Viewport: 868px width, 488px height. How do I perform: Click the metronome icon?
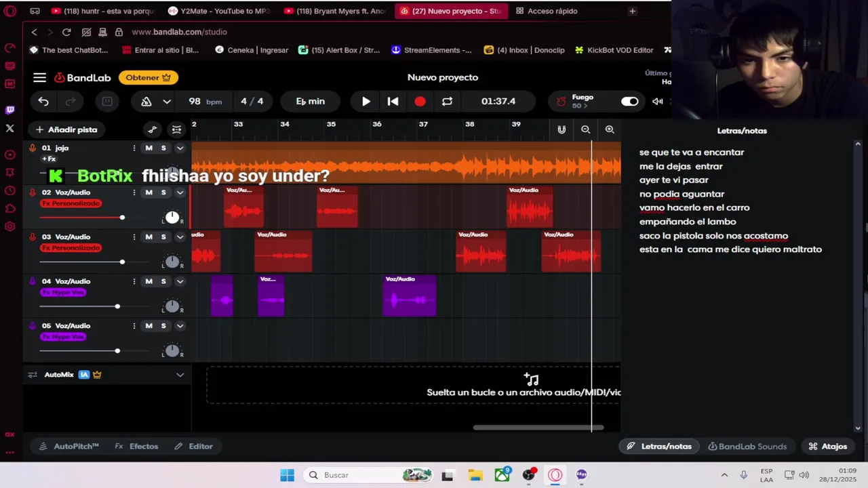coord(146,102)
